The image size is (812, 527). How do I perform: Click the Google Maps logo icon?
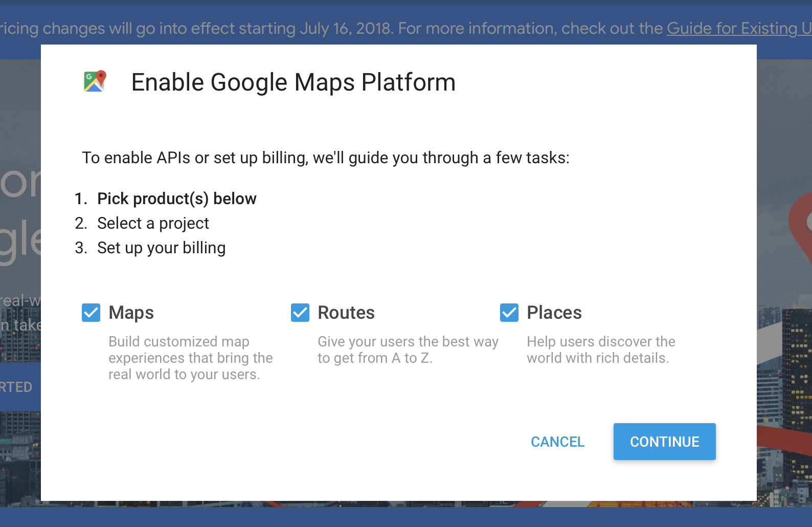95,81
